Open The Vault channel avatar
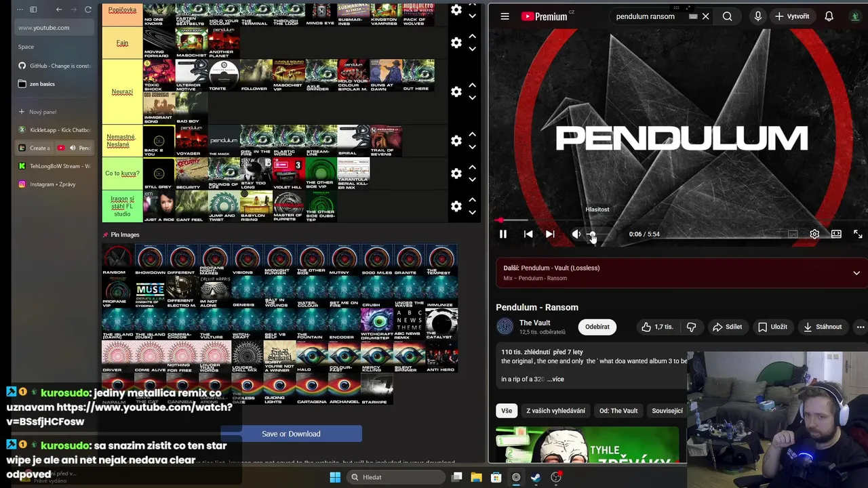Image resolution: width=868 pixels, height=488 pixels. pos(505,327)
